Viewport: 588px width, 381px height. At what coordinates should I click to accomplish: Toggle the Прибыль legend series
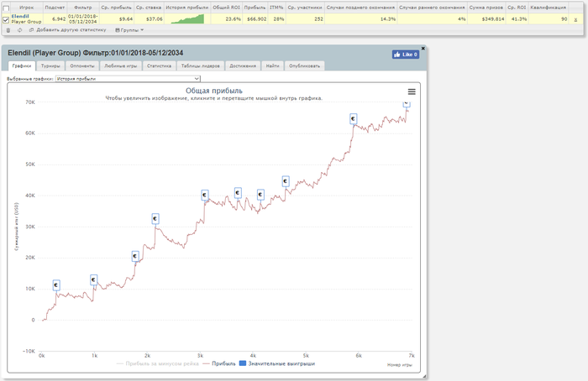tap(219, 363)
